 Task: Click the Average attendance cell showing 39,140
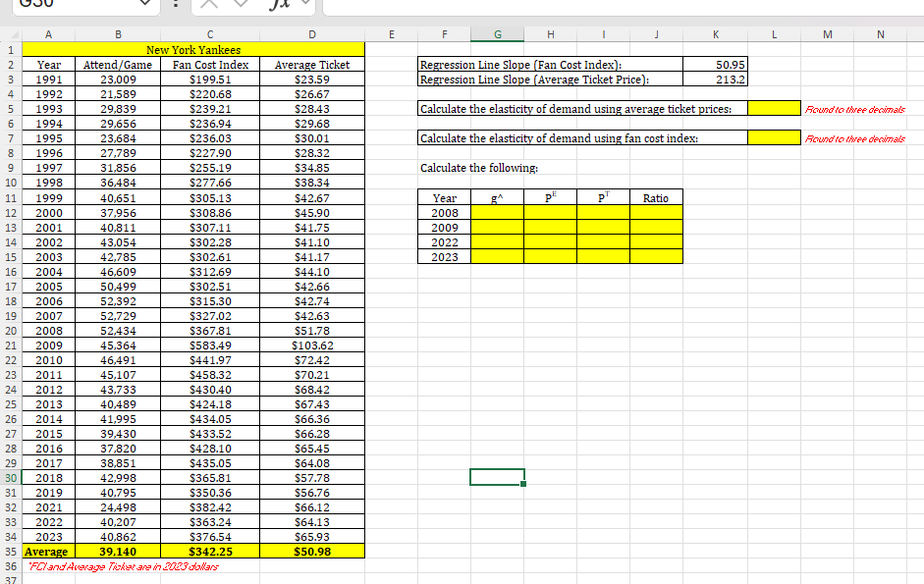click(x=117, y=551)
